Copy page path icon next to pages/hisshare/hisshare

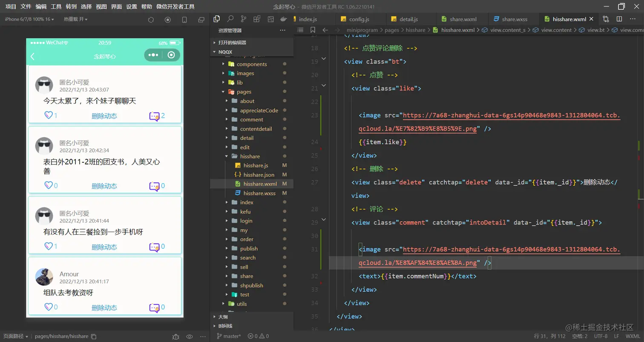tap(94, 336)
